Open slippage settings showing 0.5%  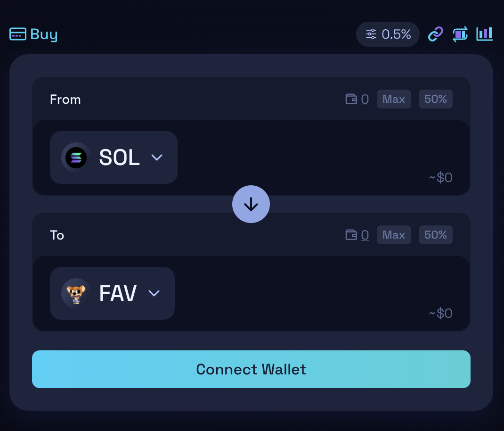pyautogui.click(x=388, y=34)
